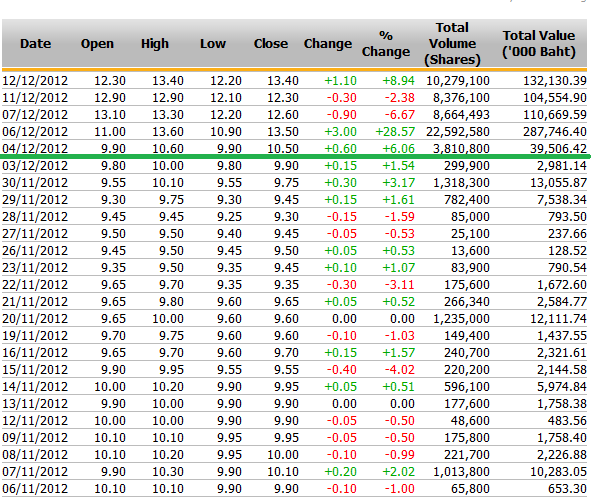Screen dimensions: 591x497
Task: Click the 1,013,800 volume cell
Action: tap(461, 472)
